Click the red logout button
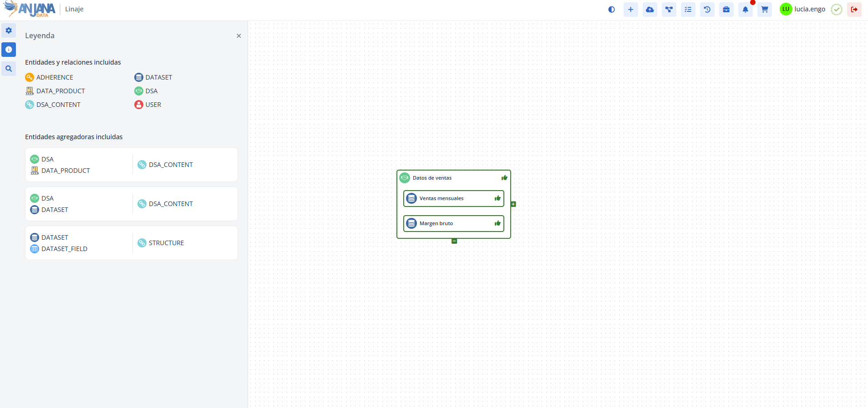868x408 pixels. 854,10
